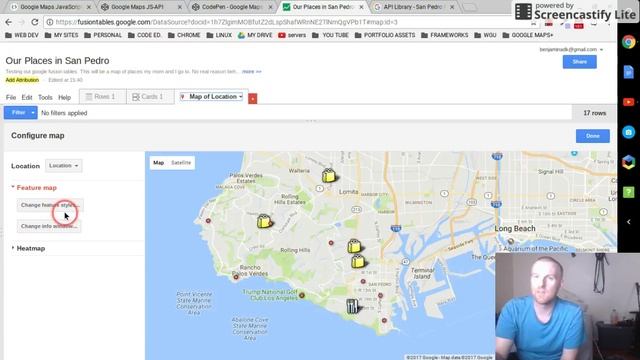This screenshot has width=640, height=360.
Task: Click the green question mark shelf icon
Action: 629,192
